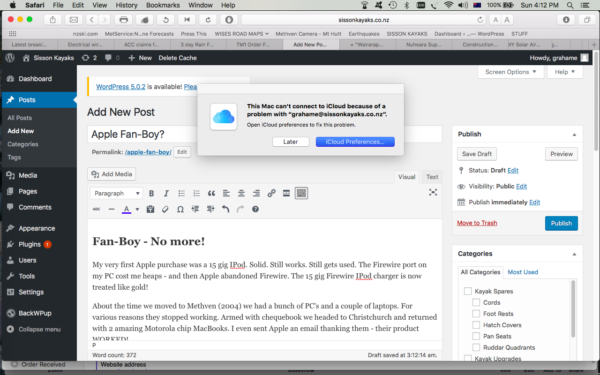Screen dimensions: 600x375
Task: Click the Move to Trash link
Action: click(477, 223)
